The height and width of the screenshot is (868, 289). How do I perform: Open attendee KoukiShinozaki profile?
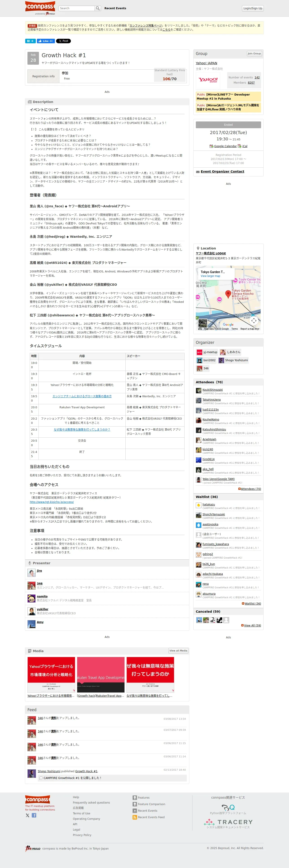tap(213, 390)
